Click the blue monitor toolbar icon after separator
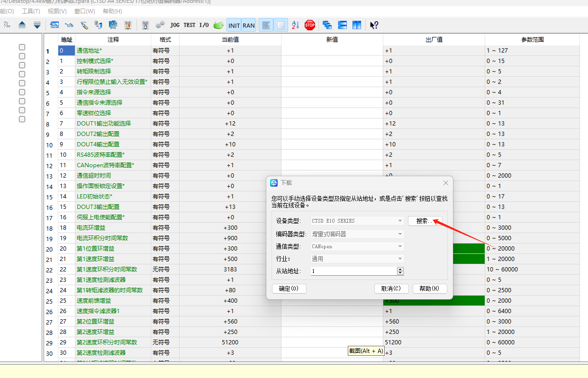This screenshot has height=378, width=588. point(54,25)
